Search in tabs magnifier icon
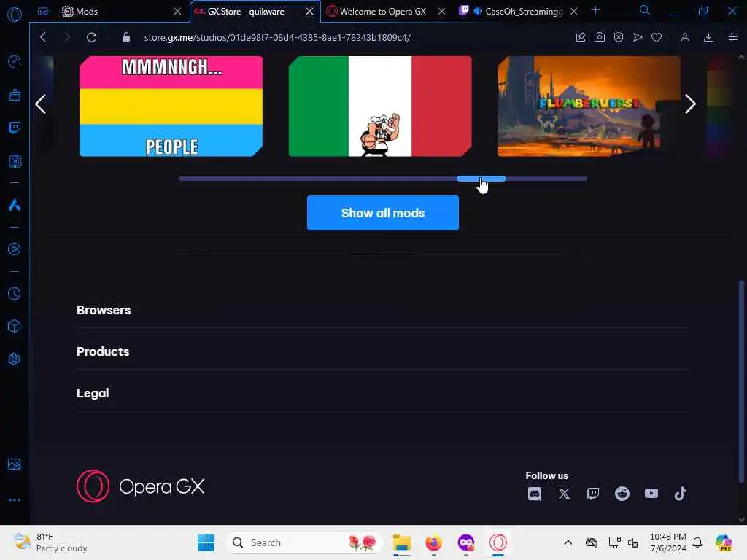Screen dimensions: 747x560 point(644,10)
